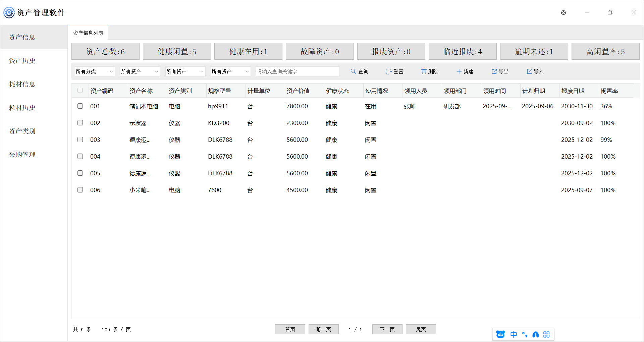Screen dimensions: 644x342
Task: Open 耗材信息 in the sidebar menu
Action: click(x=22, y=84)
